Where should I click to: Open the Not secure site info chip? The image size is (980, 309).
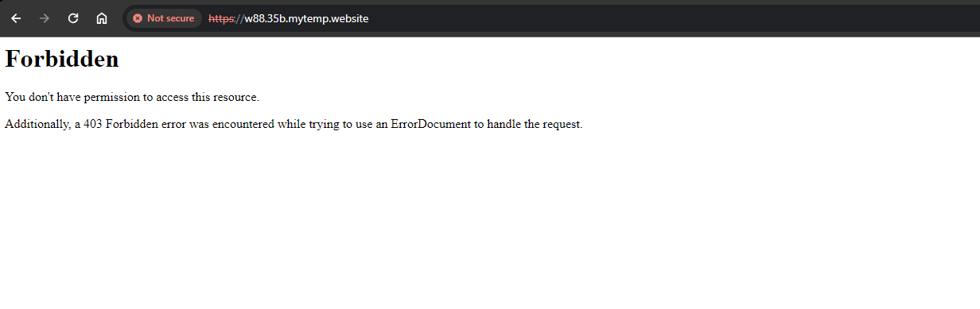[164, 18]
